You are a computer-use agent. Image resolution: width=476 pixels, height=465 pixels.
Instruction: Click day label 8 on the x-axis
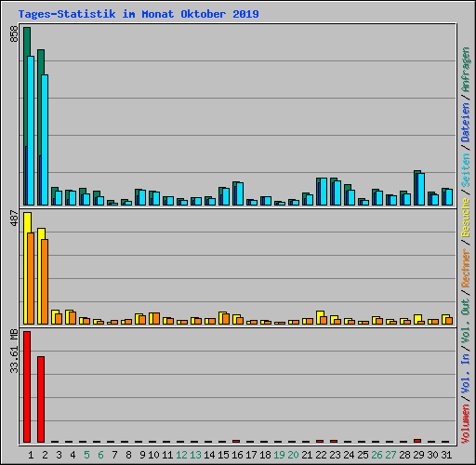(128, 455)
